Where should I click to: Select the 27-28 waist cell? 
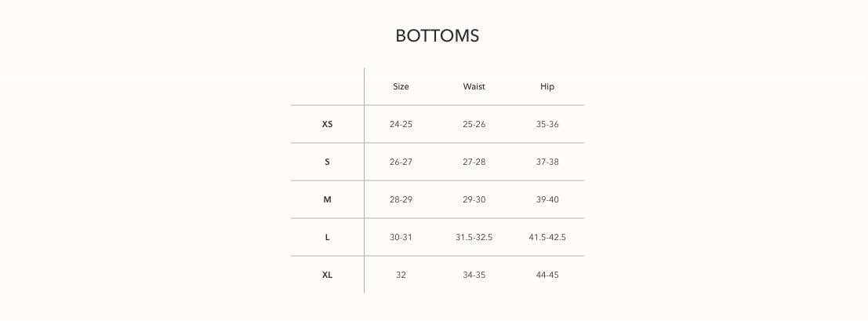[x=474, y=162]
